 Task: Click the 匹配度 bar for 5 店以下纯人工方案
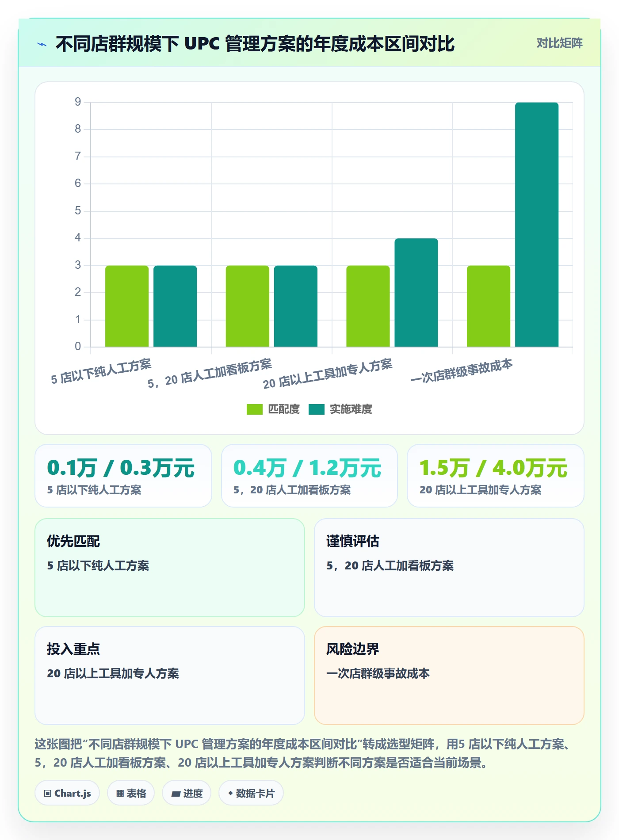coord(127,306)
